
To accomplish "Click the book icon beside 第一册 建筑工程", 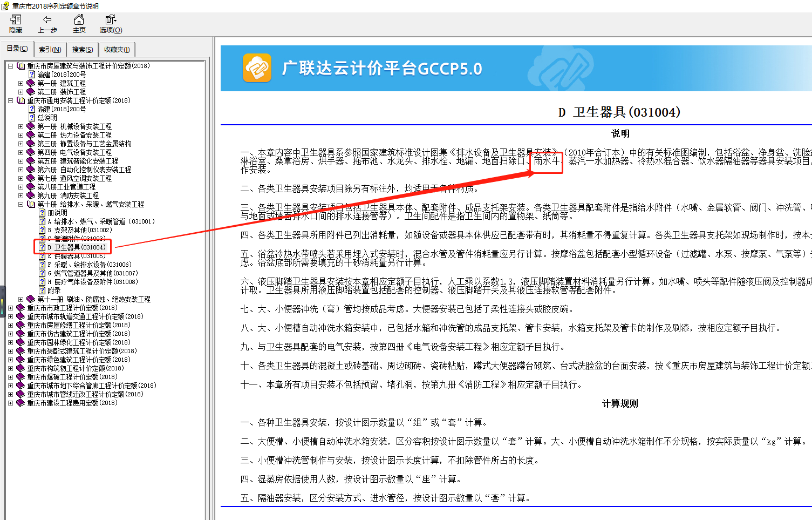I will coord(31,83).
